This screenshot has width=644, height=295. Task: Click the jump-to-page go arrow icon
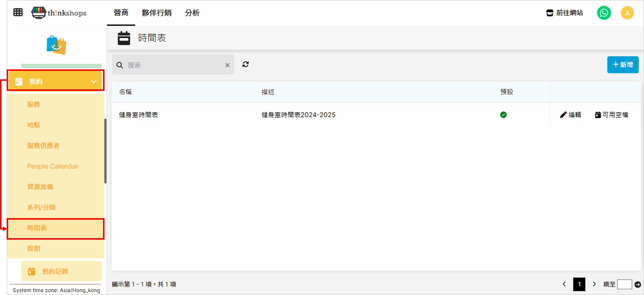pyautogui.click(x=638, y=284)
